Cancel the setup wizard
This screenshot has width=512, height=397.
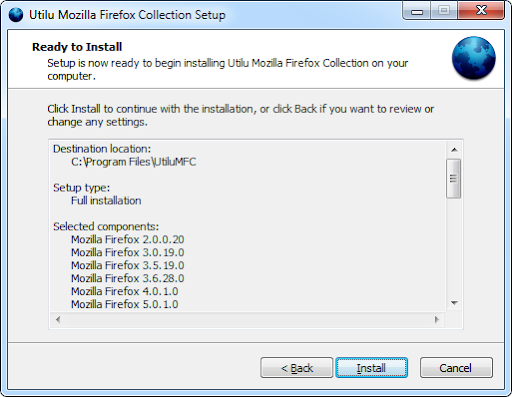456,368
